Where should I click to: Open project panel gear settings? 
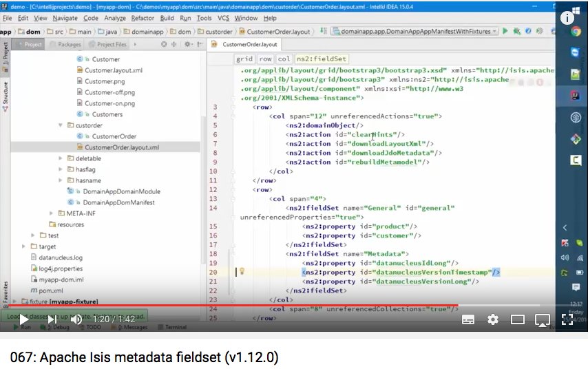[x=187, y=44]
